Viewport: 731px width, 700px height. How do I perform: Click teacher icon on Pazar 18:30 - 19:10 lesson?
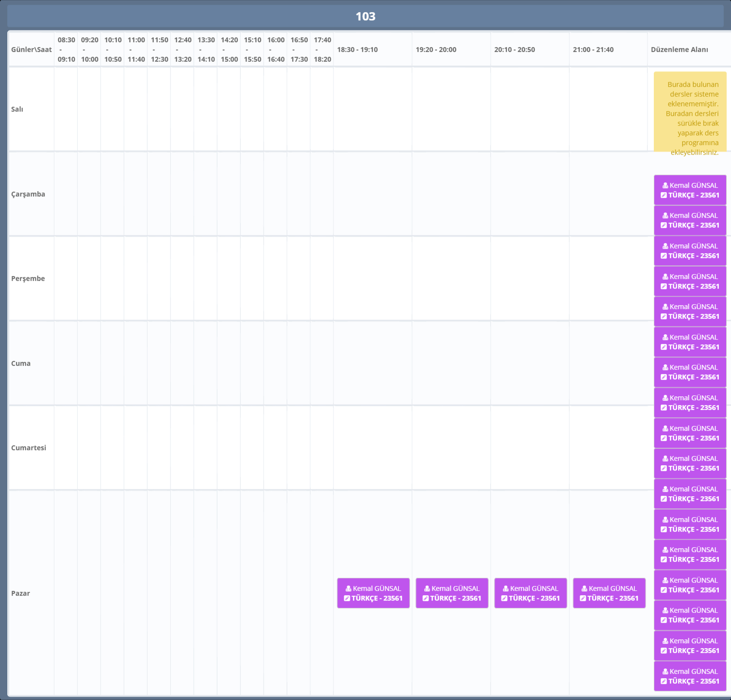click(348, 588)
